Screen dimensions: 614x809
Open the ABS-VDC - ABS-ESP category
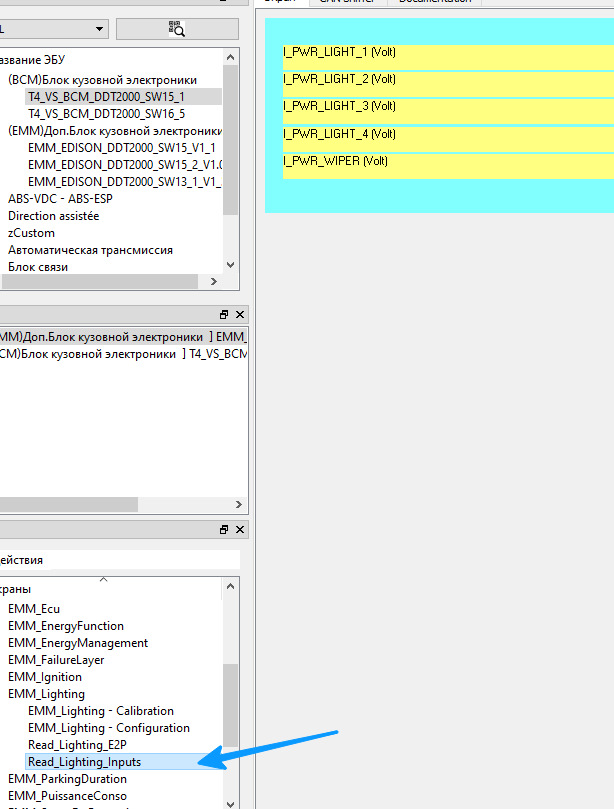point(60,199)
